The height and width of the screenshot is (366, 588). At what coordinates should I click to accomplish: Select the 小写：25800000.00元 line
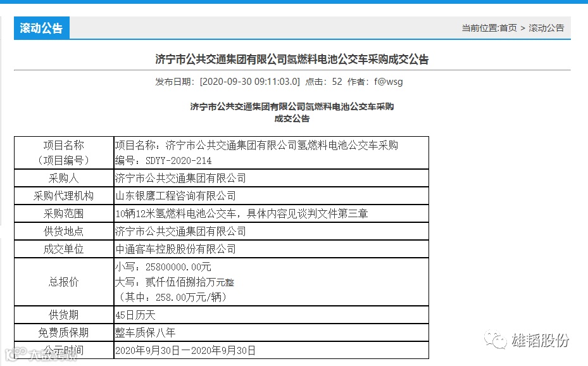[163, 267]
